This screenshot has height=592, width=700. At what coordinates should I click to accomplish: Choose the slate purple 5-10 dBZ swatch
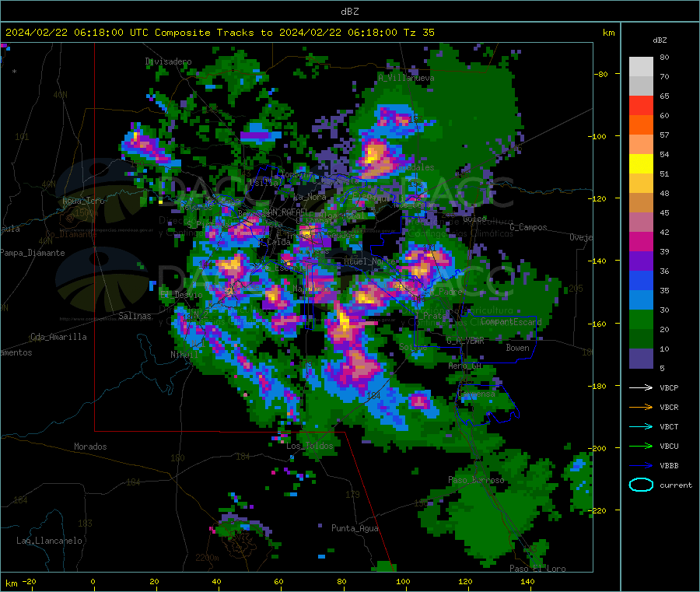coord(641,359)
